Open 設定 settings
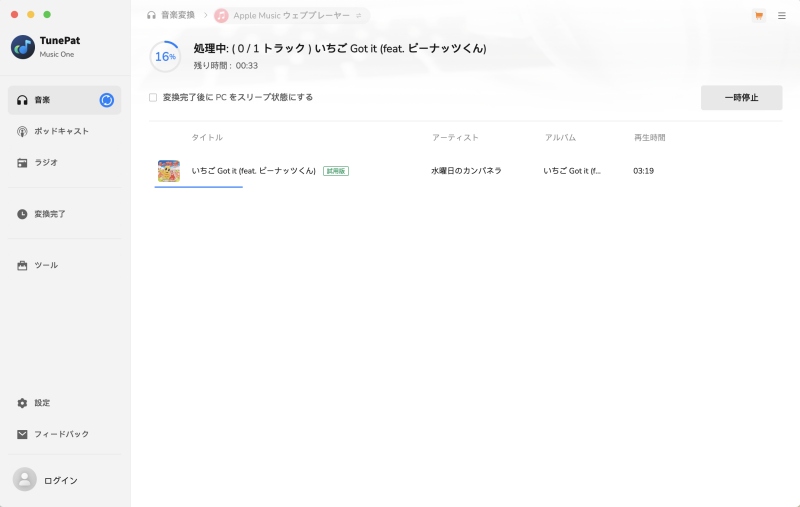The height and width of the screenshot is (507, 800). coord(64,403)
